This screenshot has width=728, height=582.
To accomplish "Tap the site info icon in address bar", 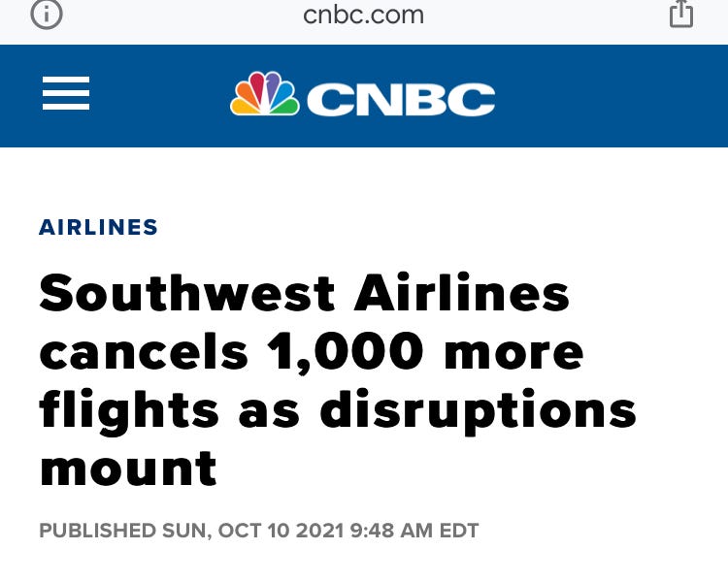I will click(x=46, y=14).
